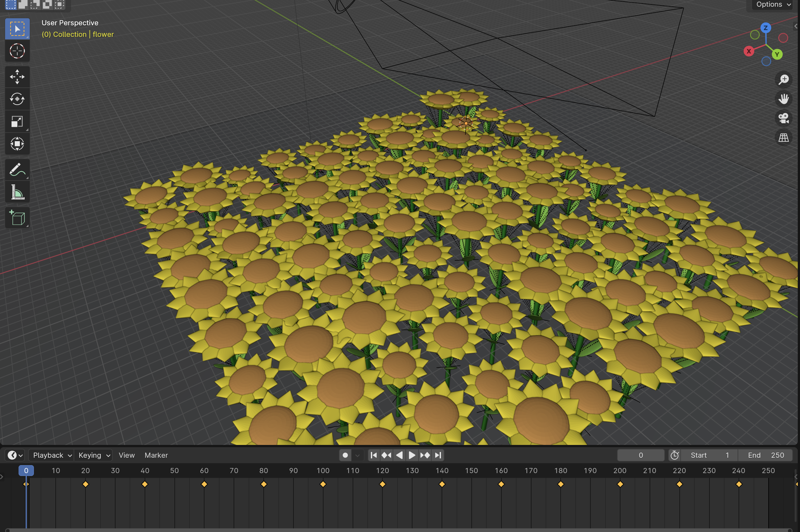Screen dimensions: 800x532
Task: Select the keyframe at frame 160
Action: pos(501,484)
